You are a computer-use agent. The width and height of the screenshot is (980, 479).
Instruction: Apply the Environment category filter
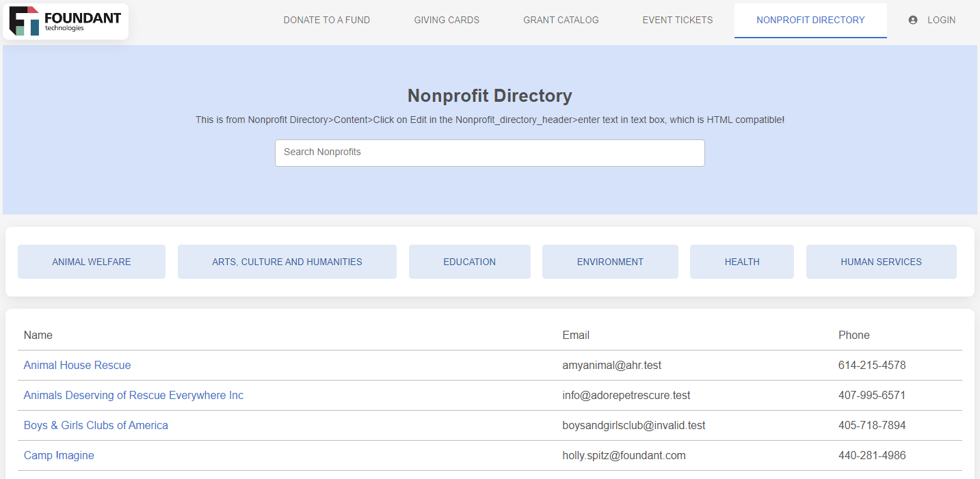610,261
